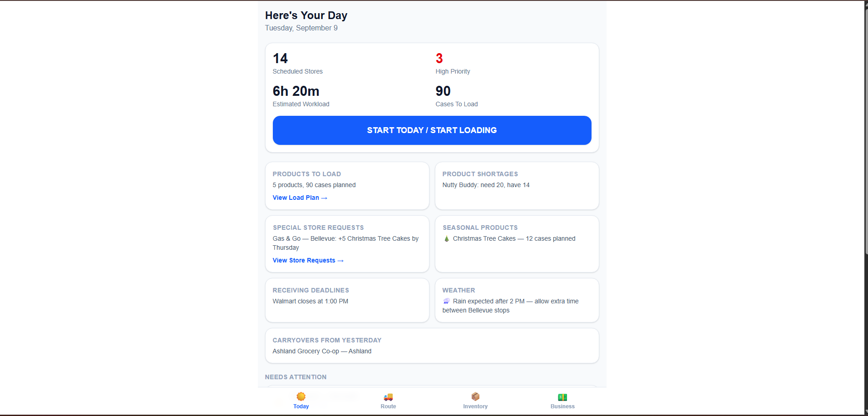Screen dimensions: 868x416
Task: Click the box icon for Inventory
Action: [475, 396]
